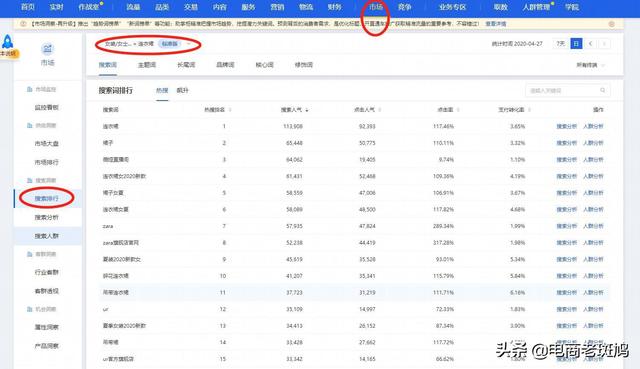
Task: Switch to the 核心词 tab
Action: [264, 65]
